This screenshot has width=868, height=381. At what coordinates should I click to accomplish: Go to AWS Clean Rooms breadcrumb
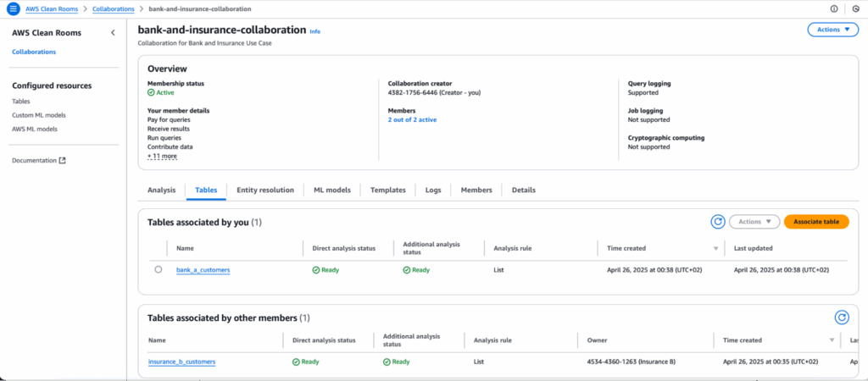point(52,8)
